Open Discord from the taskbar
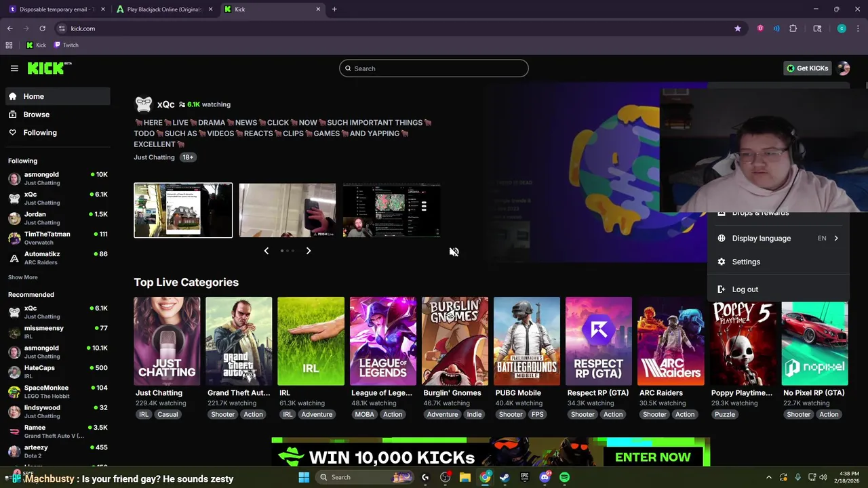 (545, 477)
